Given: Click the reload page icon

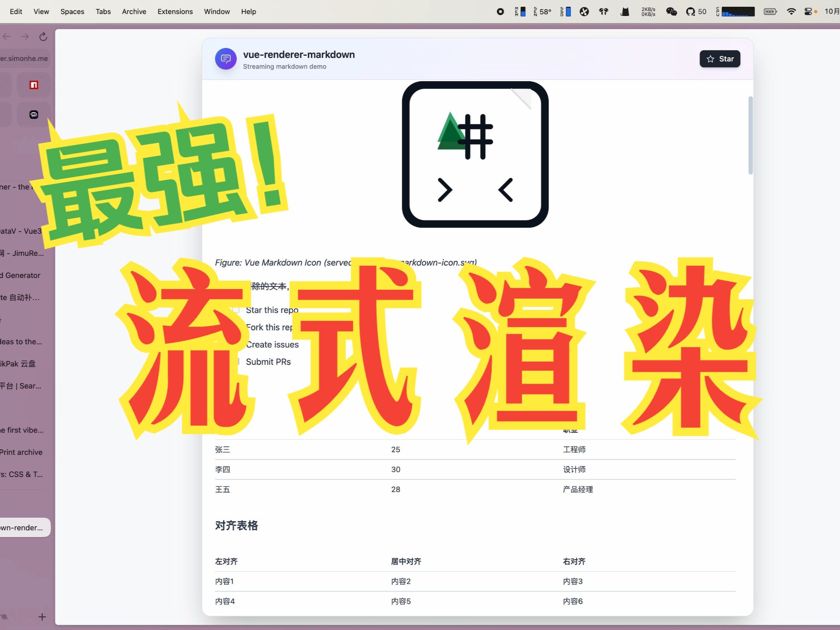Looking at the screenshot, I should tap(43, 36).
